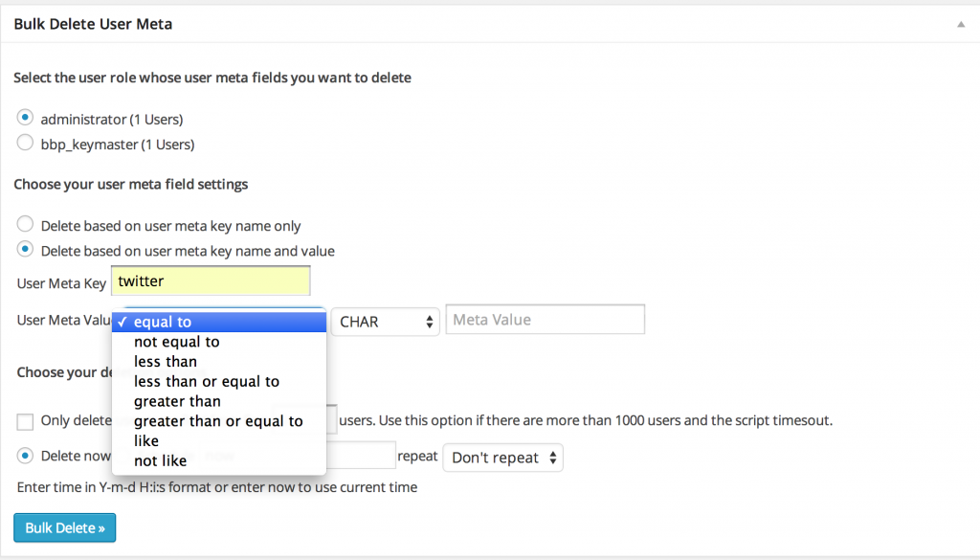Click the Meta Value input field
The width and height of the screenshot is (980, 560).
(545, 319)
